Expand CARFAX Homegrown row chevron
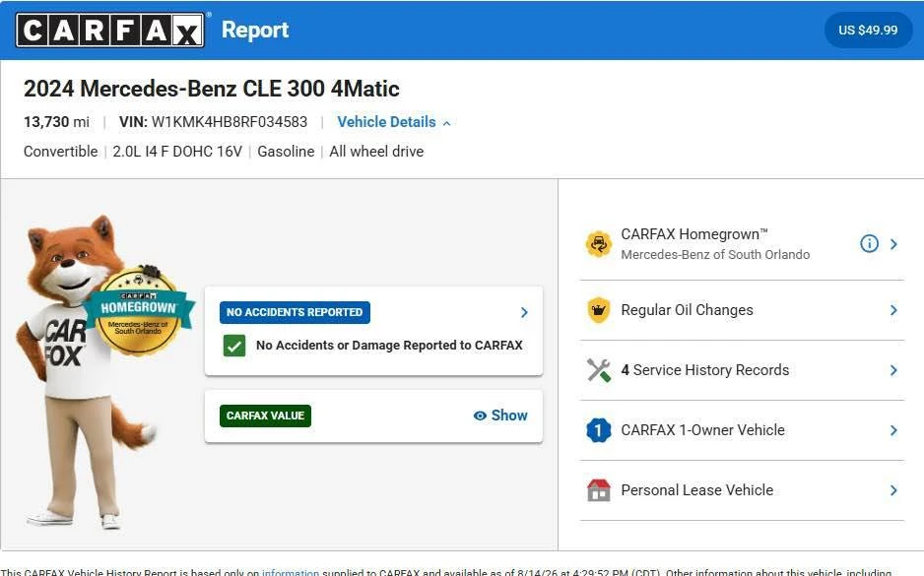The width and height of the screenshot is (924, 576). [893, 244]
